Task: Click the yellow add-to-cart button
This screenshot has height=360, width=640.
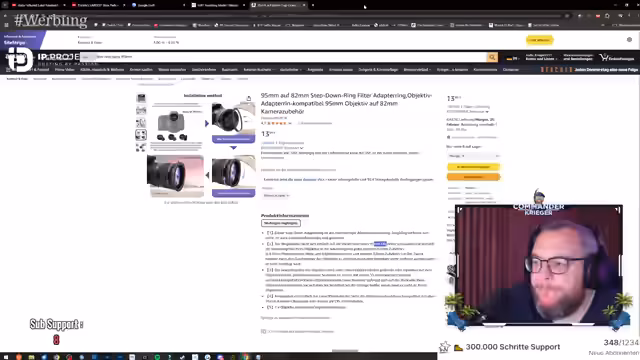Action: 473,167
